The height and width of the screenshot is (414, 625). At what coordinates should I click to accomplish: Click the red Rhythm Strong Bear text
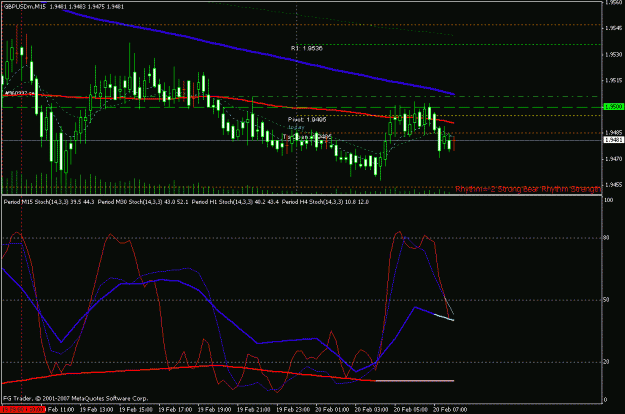528,189
